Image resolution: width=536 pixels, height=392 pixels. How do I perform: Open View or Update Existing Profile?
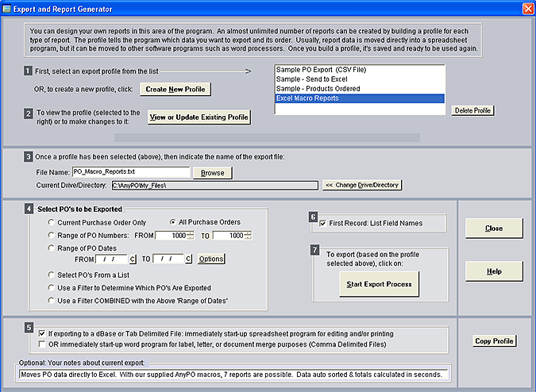[199, 117]
